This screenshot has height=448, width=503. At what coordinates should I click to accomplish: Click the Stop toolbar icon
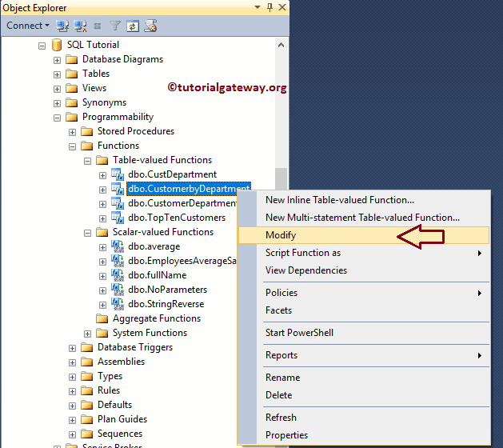[98, 26]
